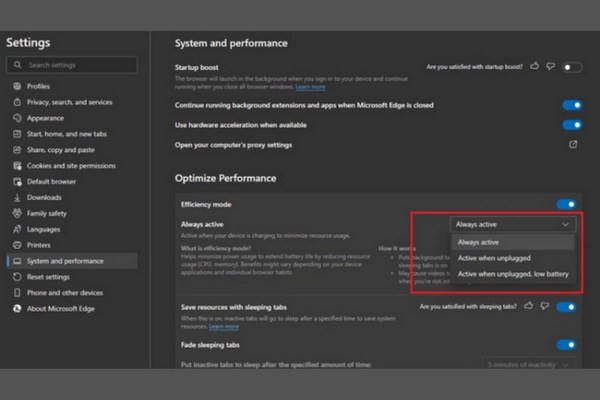Screen dimensions: 600x400
Task: Open Printers settings page
Action: click(x=39, y=244)
